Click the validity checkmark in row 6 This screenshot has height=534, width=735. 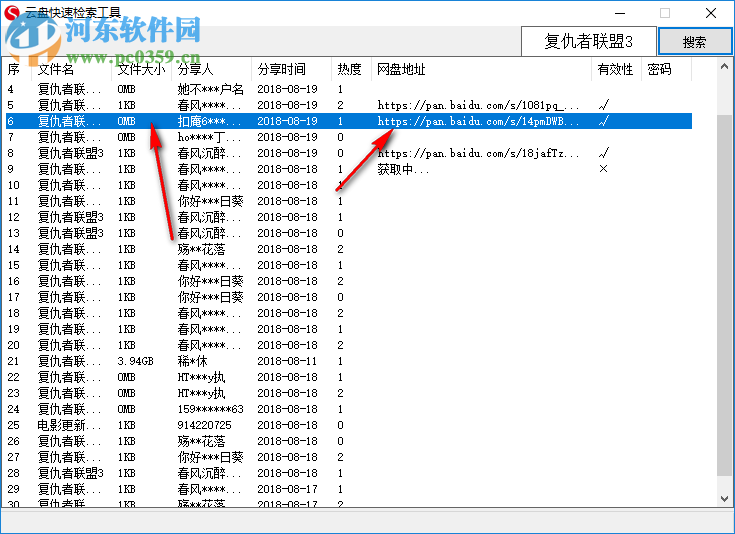[604, 121]
